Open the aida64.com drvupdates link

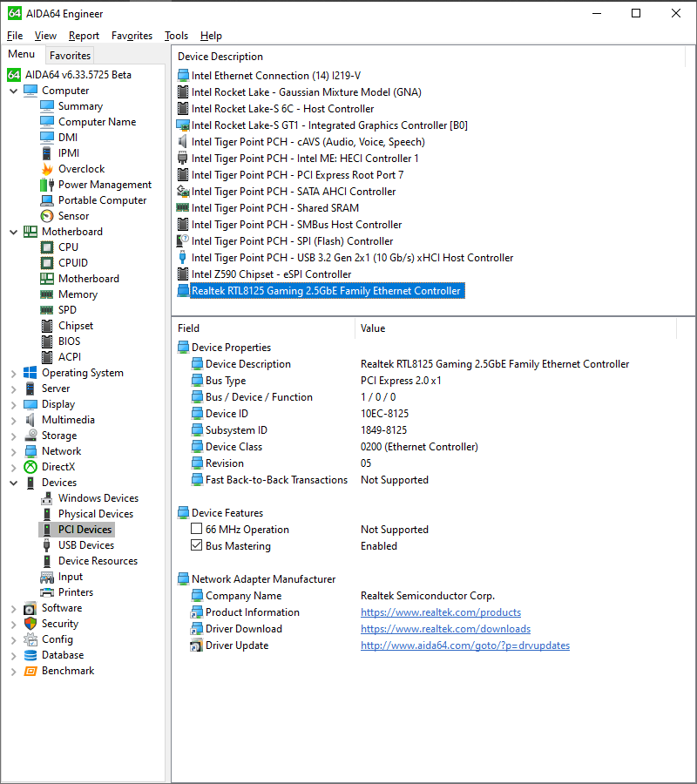pyautogui.click(x=465, y=645)
